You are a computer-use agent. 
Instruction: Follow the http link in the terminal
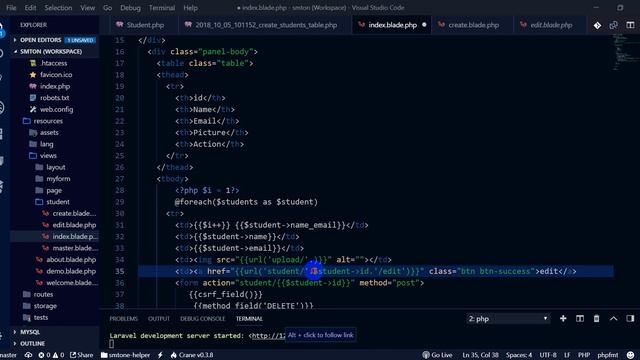268,336
